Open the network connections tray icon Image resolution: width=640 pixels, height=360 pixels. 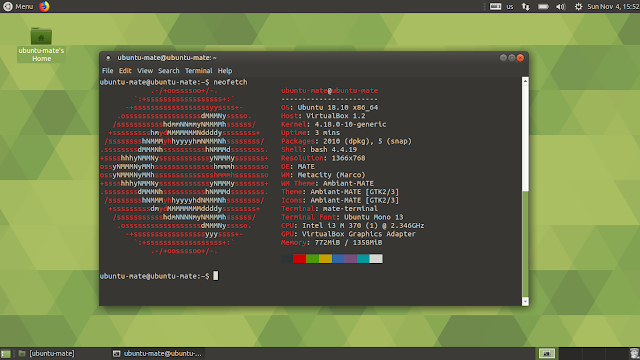click(x=526, y=7)
